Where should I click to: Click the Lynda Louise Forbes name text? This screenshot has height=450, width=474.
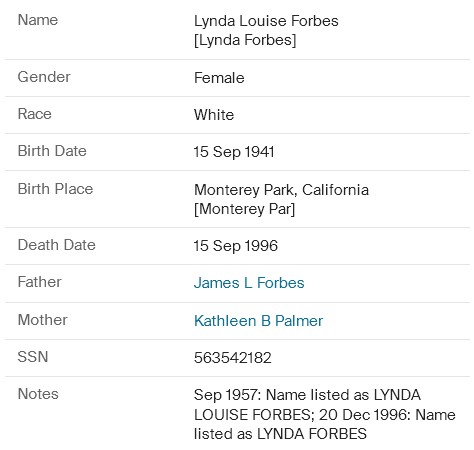266,21
